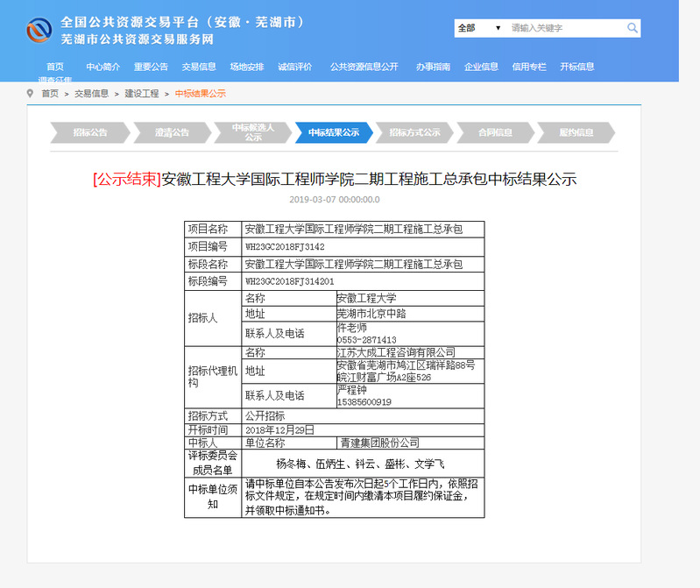The image size is (700, 588).
Task: Click the keyword search input field
Action: (x=565, y=28)
